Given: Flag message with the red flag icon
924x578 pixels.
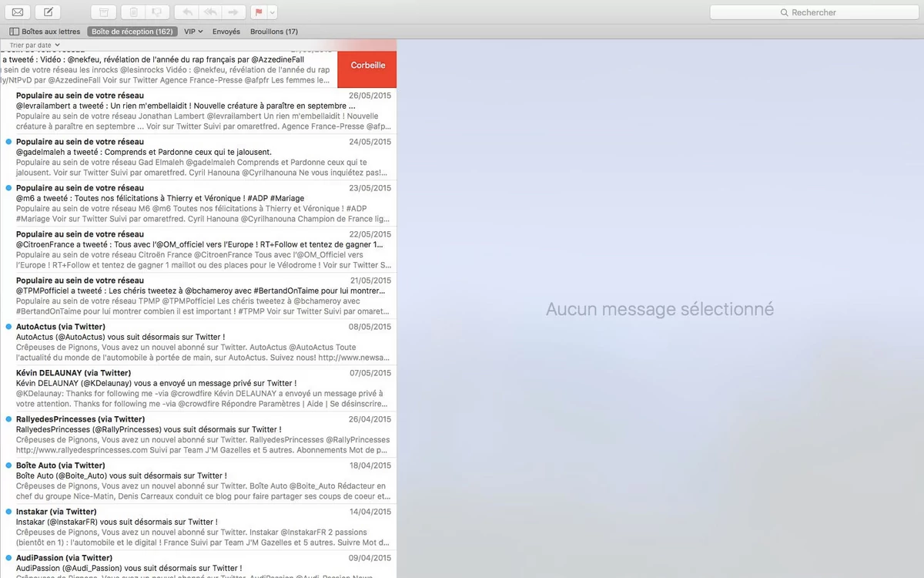Looking at the screenshot, I should coord(259,12).
